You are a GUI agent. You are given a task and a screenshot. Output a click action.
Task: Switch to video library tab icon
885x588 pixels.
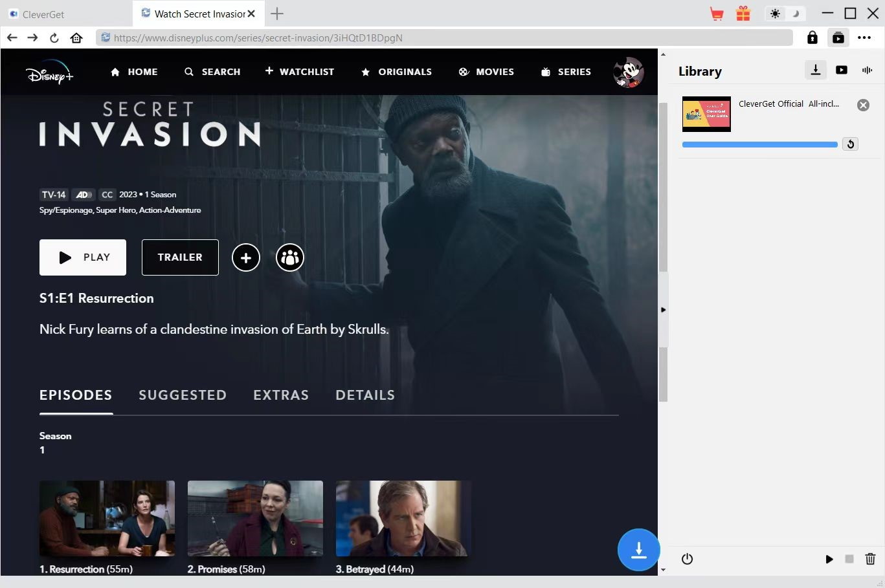click(x=842, y=70)
